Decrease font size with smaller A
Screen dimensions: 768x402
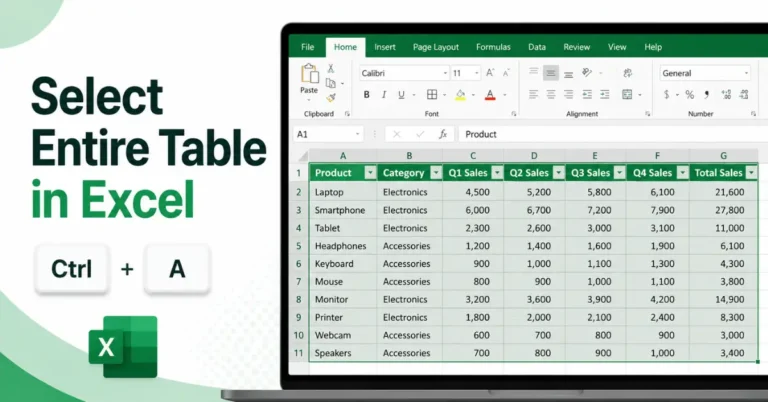tap(506, 73)
